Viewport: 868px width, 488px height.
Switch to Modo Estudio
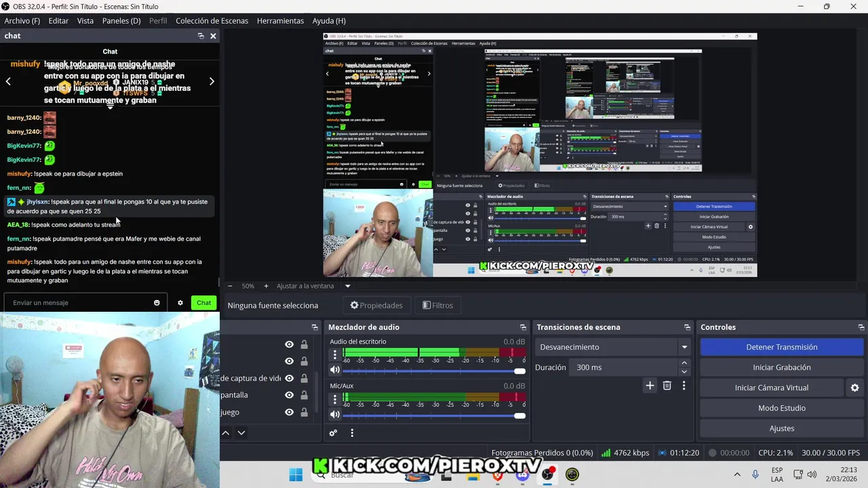(781, 408)
